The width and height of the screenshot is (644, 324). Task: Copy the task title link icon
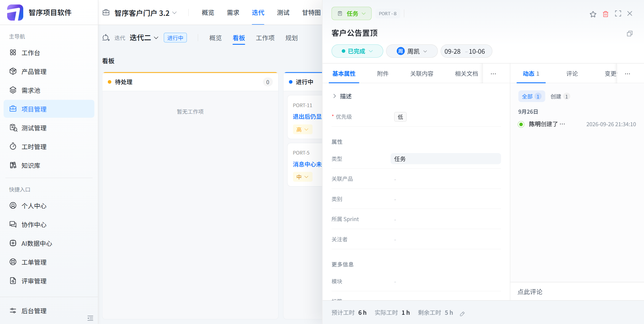630,33
